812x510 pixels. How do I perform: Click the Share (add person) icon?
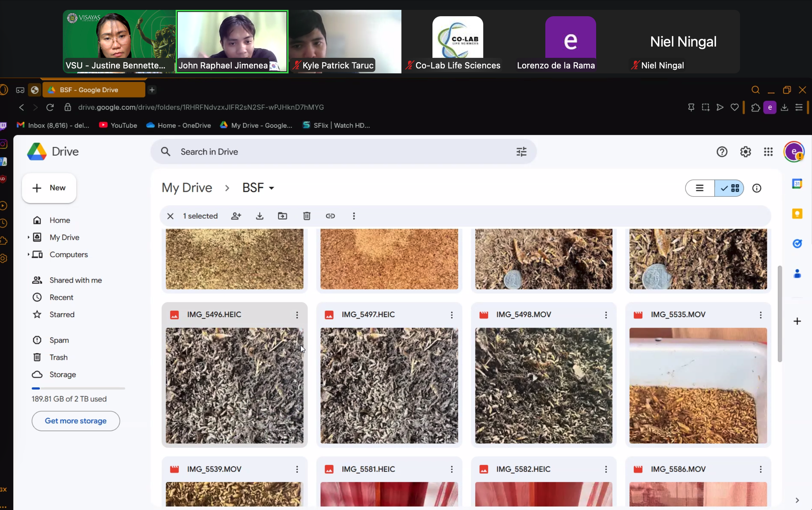click(x=236, y=216)
